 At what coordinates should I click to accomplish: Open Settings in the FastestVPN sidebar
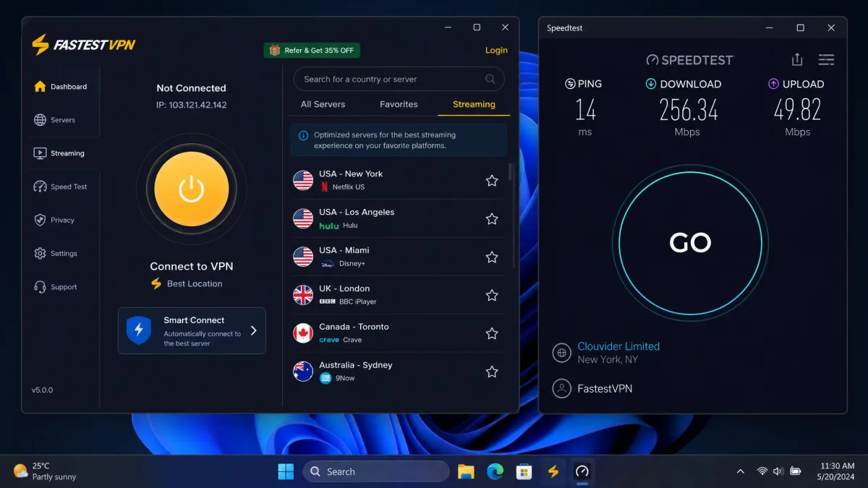(56, 254)
